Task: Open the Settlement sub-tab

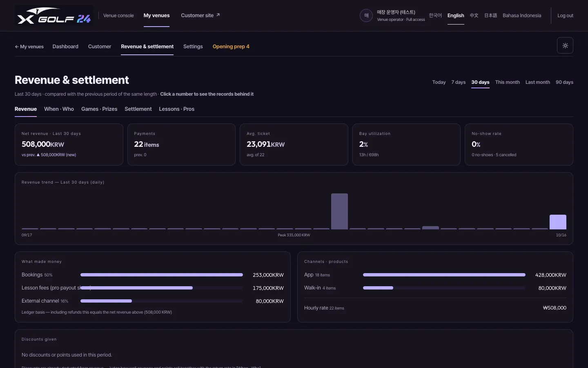Action: click(138, 109)
